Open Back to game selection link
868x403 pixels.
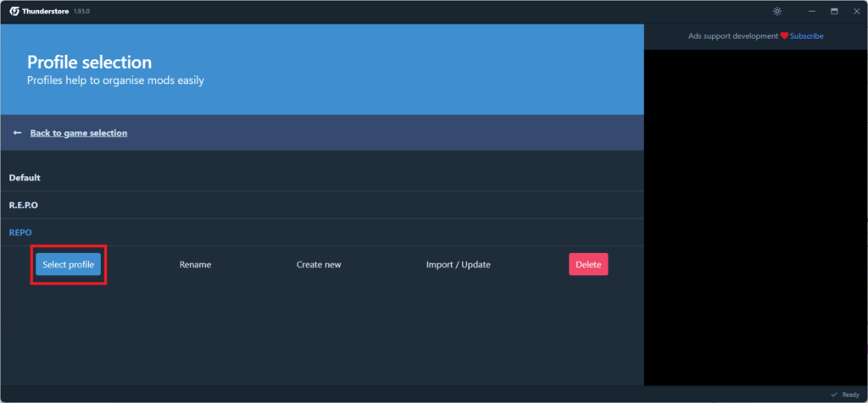tap(79, 133)
